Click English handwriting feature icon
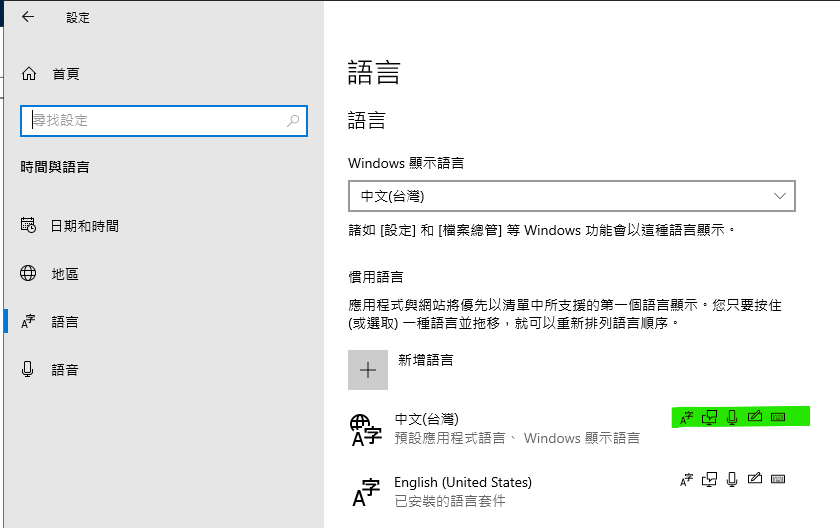 755,478
